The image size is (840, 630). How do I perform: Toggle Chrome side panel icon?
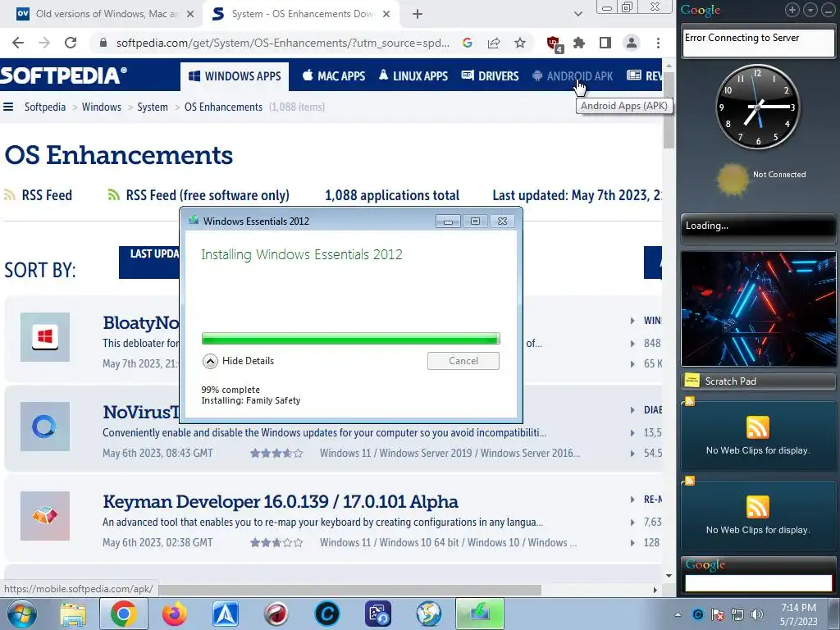pos(605,43)
